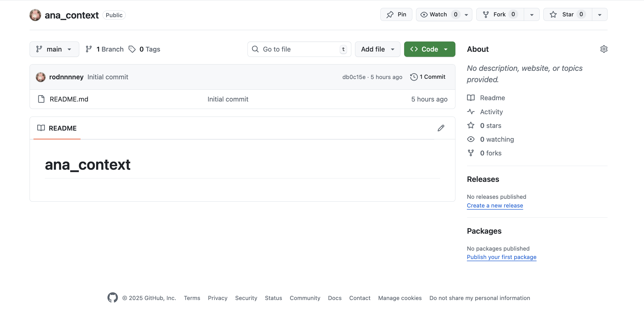This screenshot has width=644, height=332.
Task: Open repository settings via gear icon
Action: click(x=604, y=49)
